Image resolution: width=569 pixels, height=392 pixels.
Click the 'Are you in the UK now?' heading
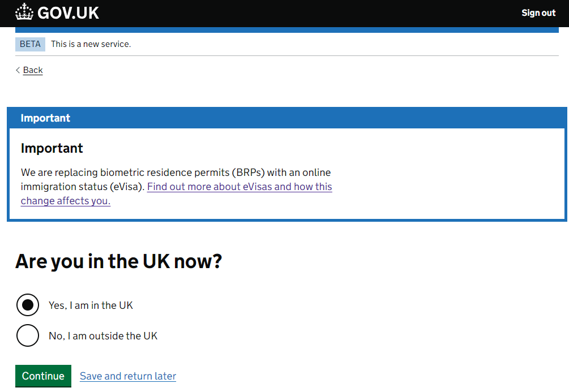119,261
